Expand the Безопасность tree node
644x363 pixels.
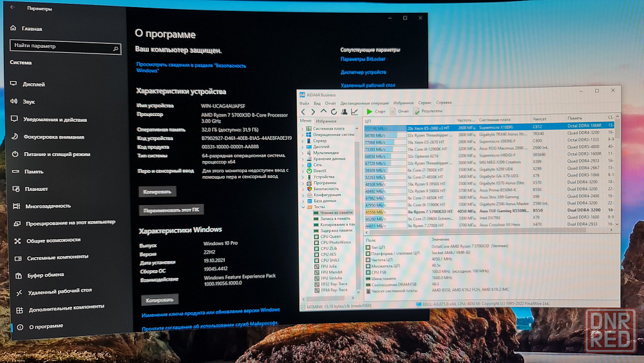(303, 189)
